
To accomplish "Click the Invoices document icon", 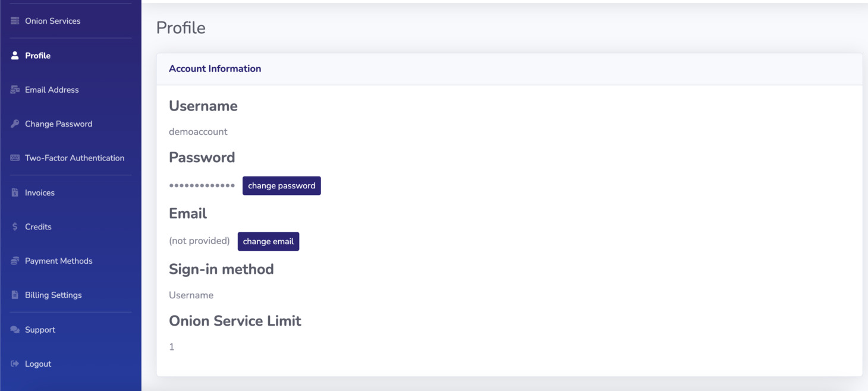I will pyautogui.click(x=15, y=193).
